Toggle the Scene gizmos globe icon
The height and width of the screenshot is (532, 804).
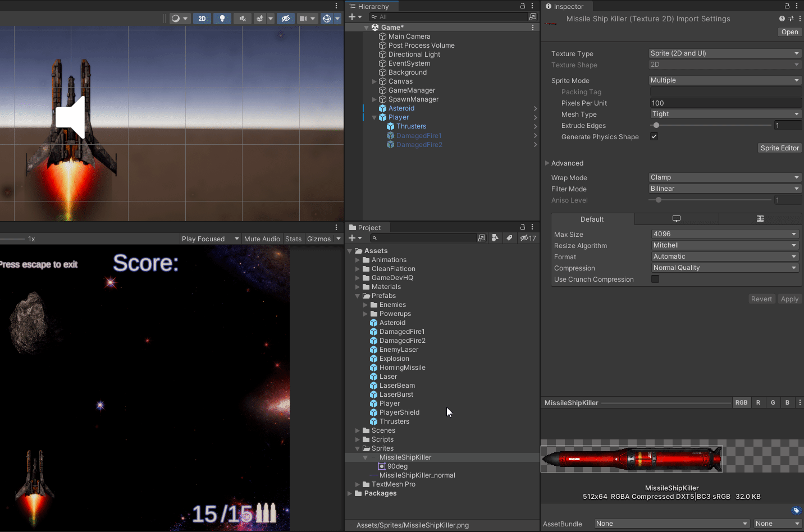coord(327,19)
